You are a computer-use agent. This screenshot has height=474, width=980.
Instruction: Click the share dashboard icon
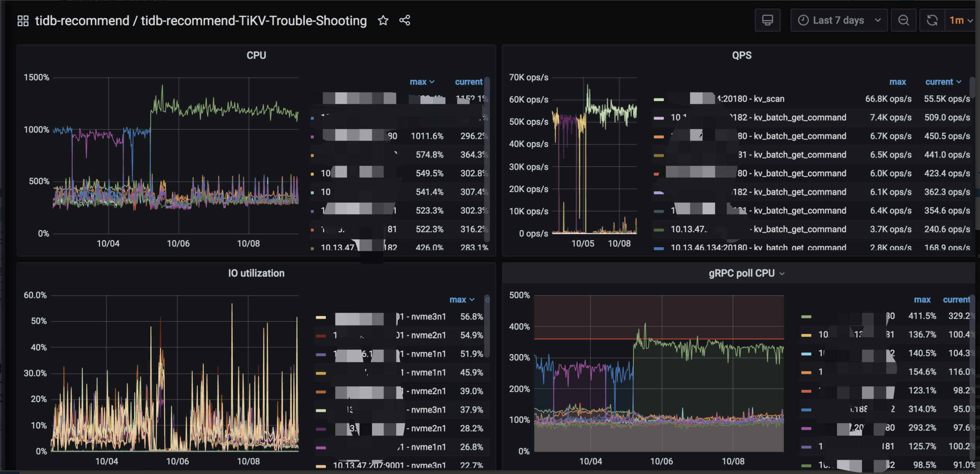click(405, 20)
